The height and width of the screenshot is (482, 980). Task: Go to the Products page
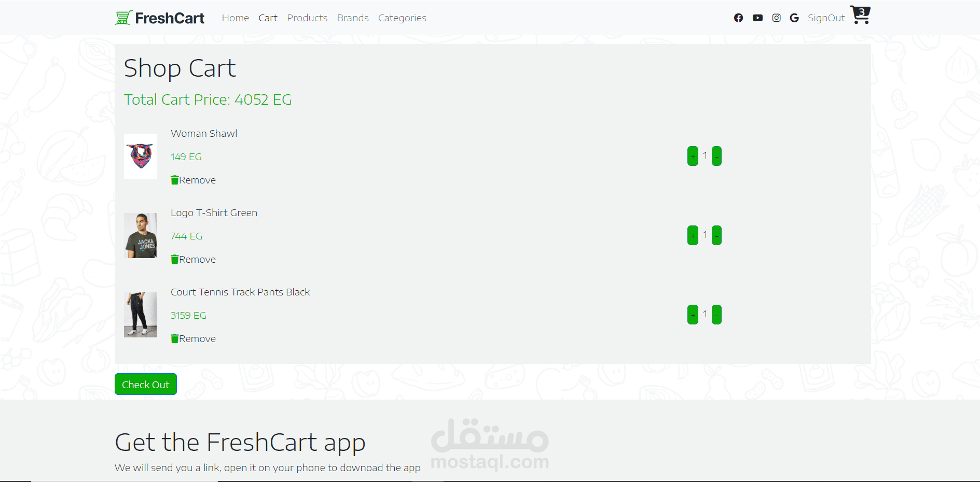click(x=307, y=18)
